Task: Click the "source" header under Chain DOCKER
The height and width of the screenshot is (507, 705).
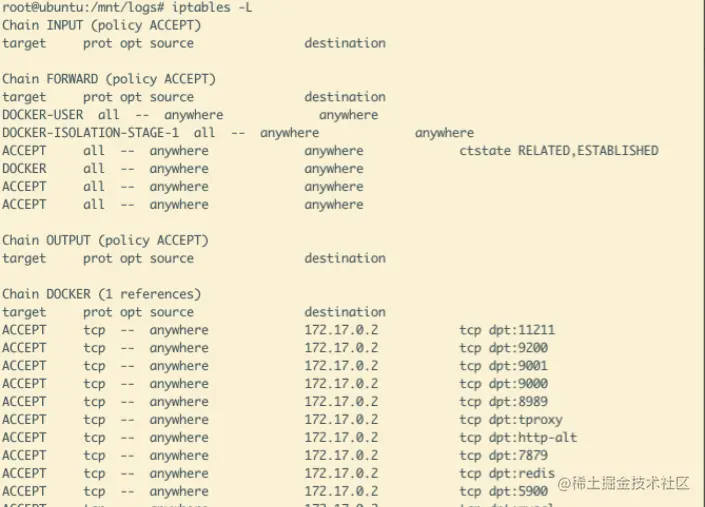Action: click(x=172, y=312)
